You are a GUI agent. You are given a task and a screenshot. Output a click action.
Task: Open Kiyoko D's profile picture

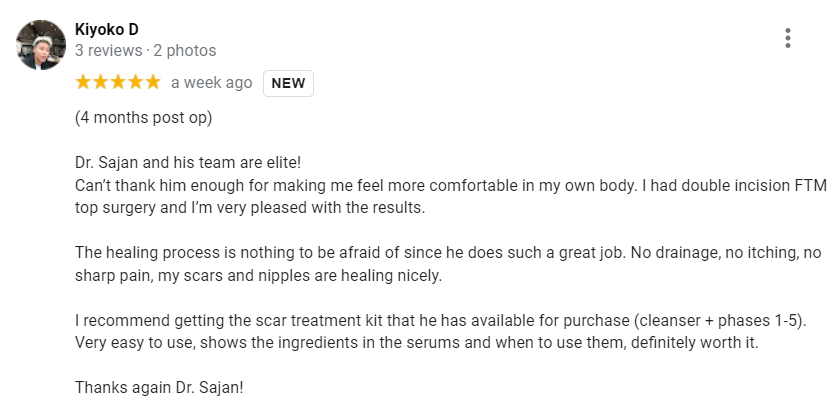pyautogui.click(x=41, y=45)
